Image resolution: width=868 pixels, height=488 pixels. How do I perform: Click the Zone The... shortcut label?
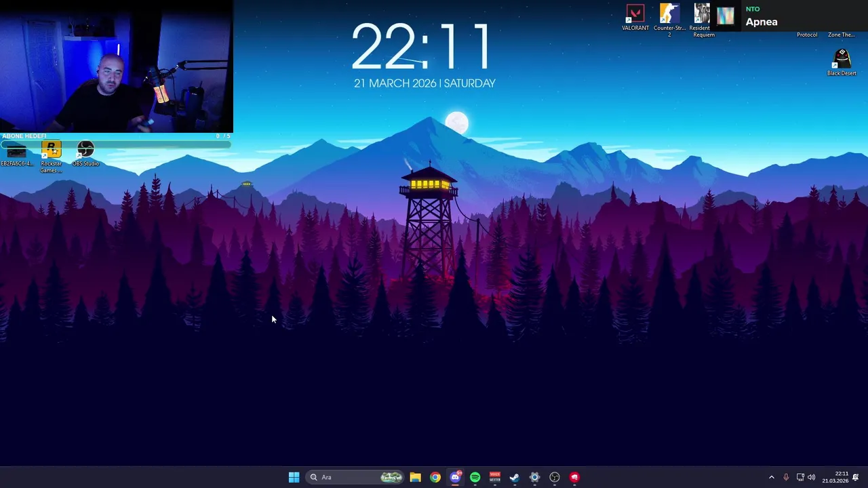[x=841, y=35]
